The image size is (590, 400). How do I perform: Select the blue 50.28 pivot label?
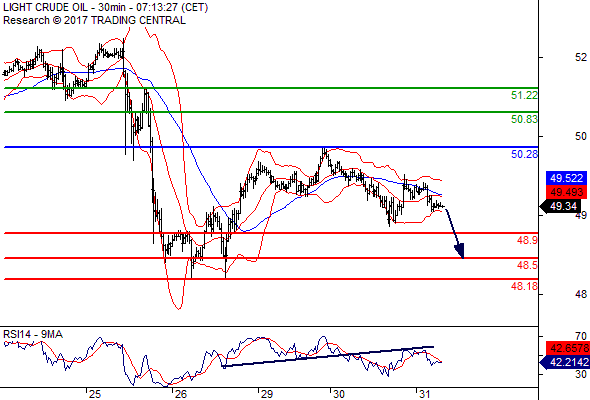[524, 154]
